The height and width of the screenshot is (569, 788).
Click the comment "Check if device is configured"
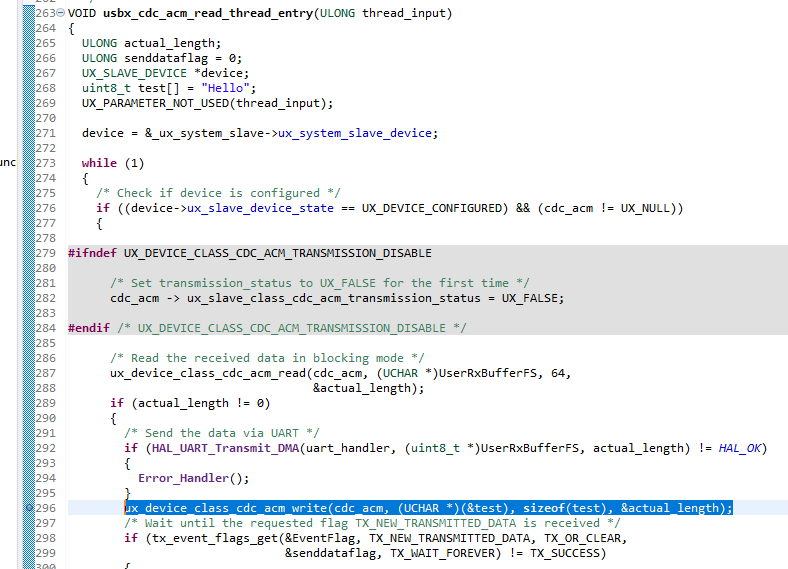click(218, 193)
